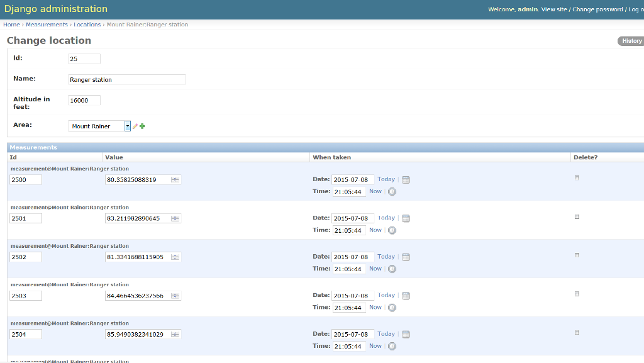The image size is (644, 363).
Task: Open calendar picker for measurement 2500 date
Action: (406, 179)
